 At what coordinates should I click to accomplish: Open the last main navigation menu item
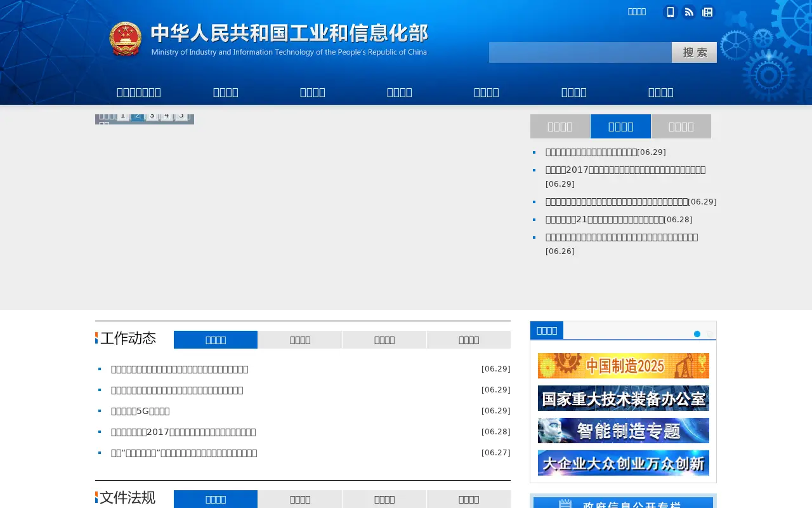pyautogui.click(x=660, y=92)
